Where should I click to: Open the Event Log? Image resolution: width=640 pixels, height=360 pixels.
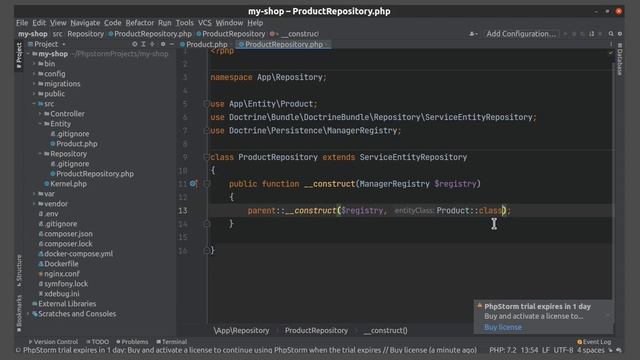[x=594, y=342]
